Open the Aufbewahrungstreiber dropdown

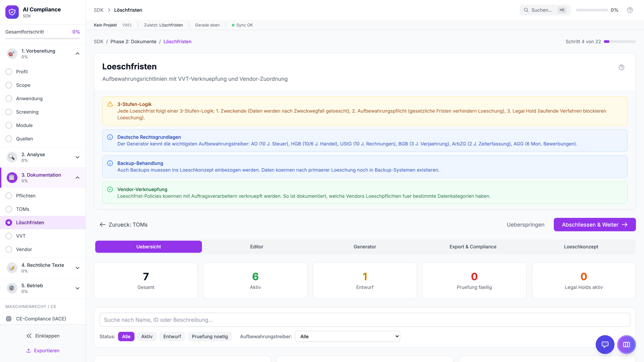347,336
